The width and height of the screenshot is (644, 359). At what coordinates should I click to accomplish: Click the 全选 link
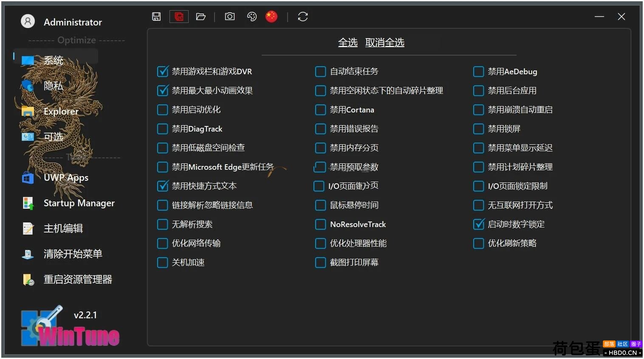pyautogui.click(x=348, y=42)
